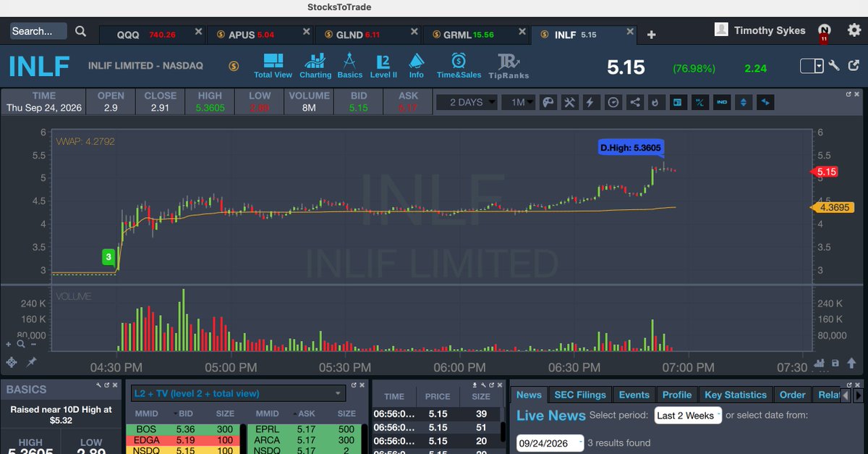Open the Level II window

pyautogui.click(x=383, y=65)
